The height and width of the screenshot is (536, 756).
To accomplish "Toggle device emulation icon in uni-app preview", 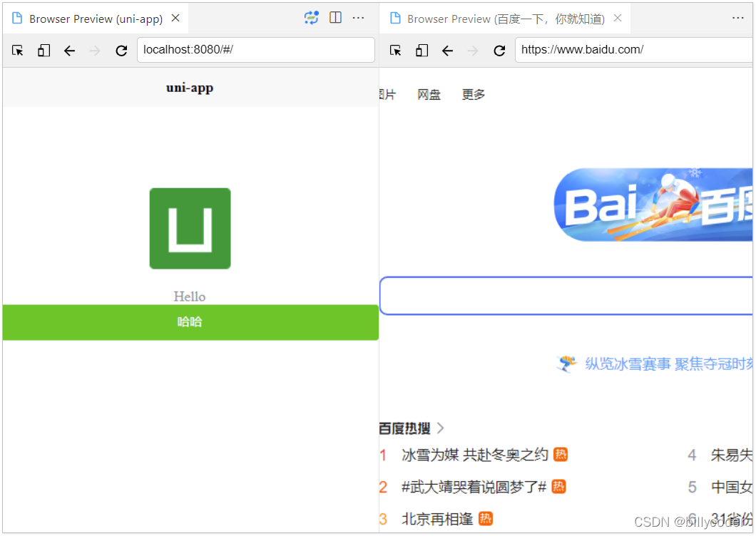I will [44, 50].
